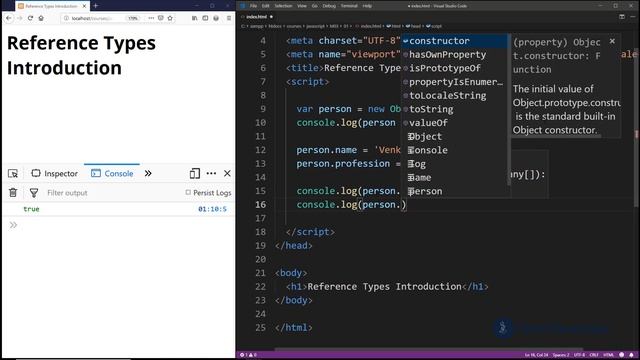Open the feedback smiley in status bar
Viewport: 640px width, 360px height.
tap(622, 355)
